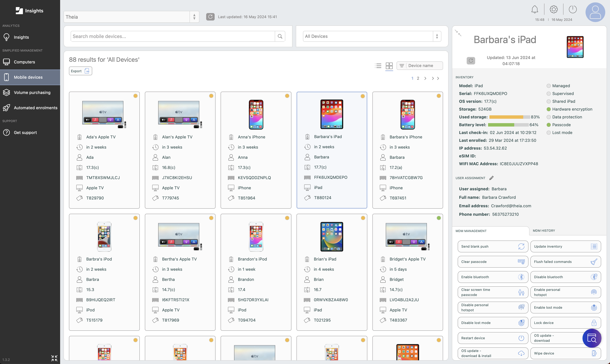Click the lightbulb Insights icon
610x364 pixels.
[6, 37]
